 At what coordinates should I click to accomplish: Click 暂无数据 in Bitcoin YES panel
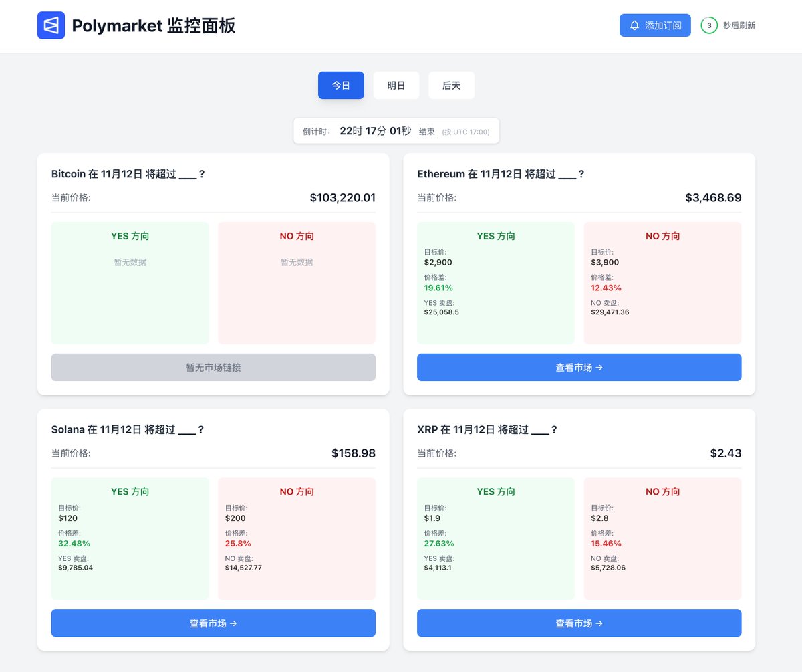(130, 262)
